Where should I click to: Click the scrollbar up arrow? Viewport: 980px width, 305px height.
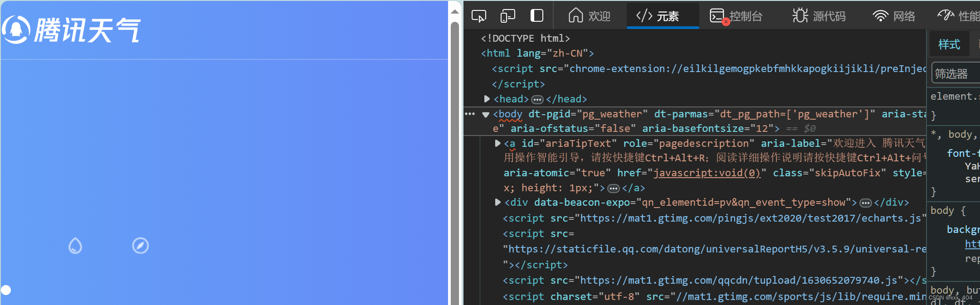click(455, 11)
